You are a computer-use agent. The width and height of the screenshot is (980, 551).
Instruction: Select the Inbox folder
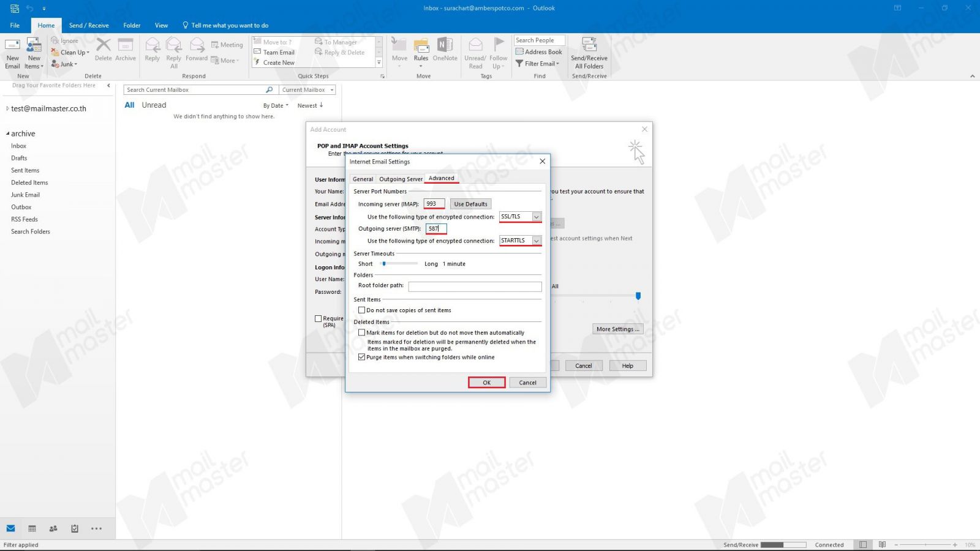click(x=19, y=146)
